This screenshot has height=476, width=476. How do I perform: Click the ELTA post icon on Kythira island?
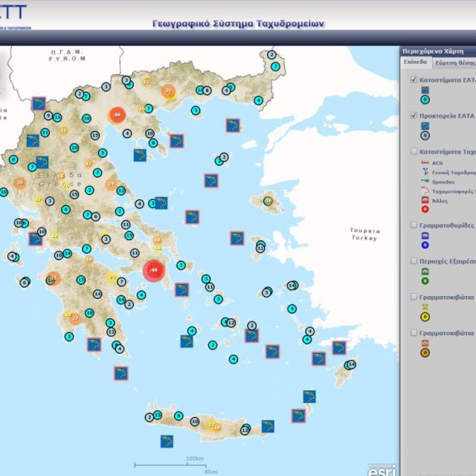[x=120, y=373]
